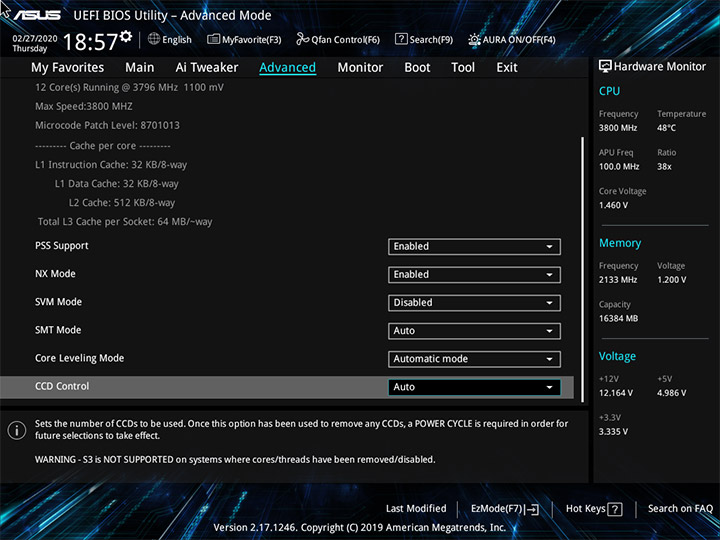Viewport: 720px width, 540px height.
Task: Click the 2133 MHz memory frequency value
Action: tap(618, 280)
